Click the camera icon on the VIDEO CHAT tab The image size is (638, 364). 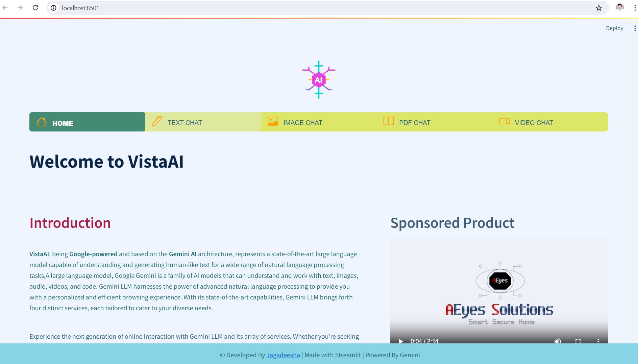(504, 121)
